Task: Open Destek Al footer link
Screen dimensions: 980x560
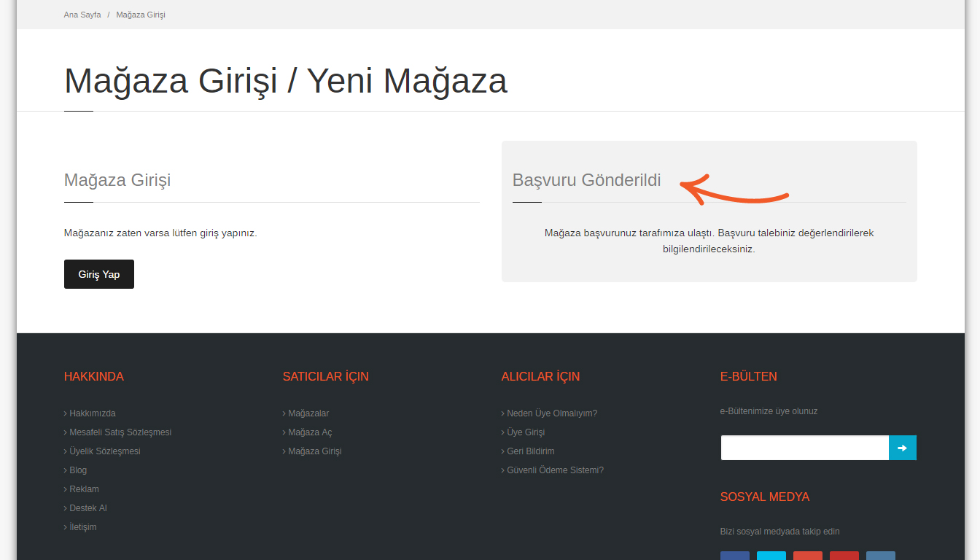Action: pyautogui.click(x=88, y=508)
